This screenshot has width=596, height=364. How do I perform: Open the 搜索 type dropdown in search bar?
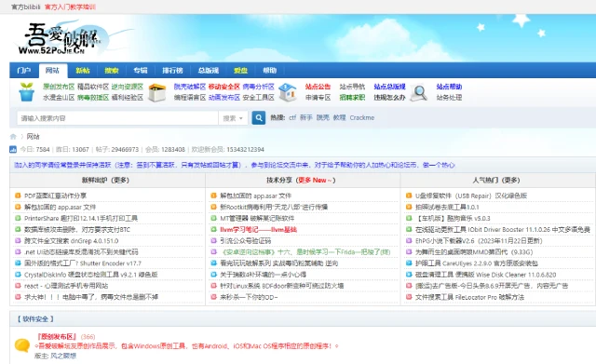click(x=233, y=118)
